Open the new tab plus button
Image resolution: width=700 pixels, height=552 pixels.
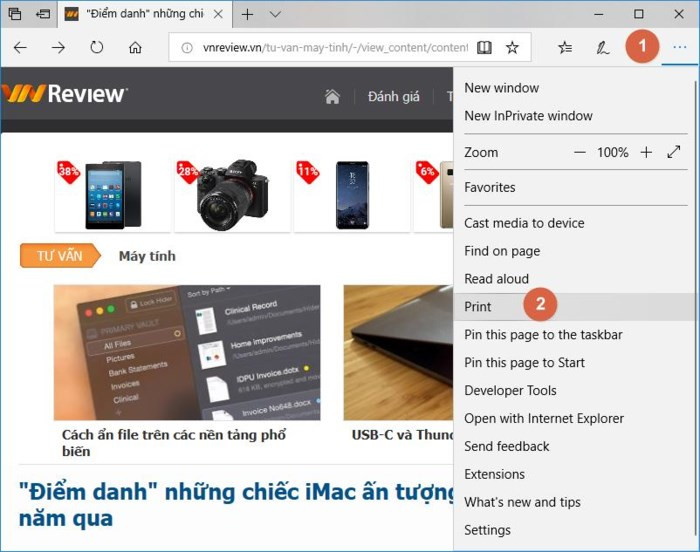(x=247, y=14)
